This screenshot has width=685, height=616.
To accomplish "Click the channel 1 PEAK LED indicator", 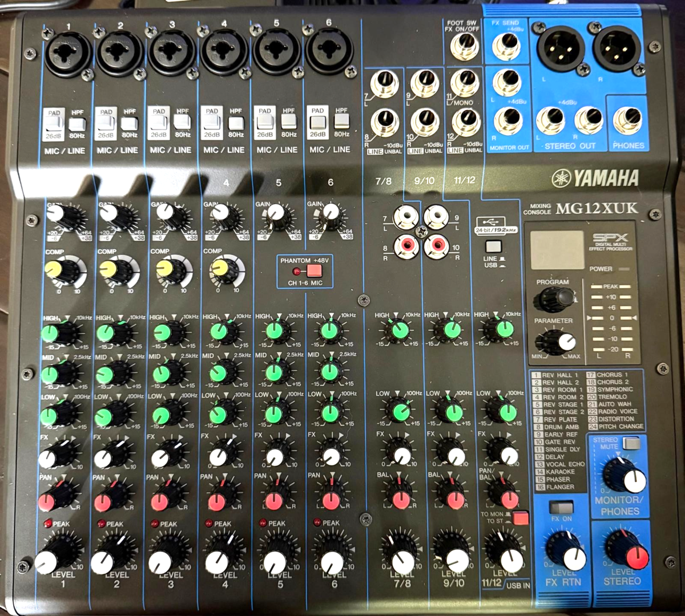I will (48, 524).
